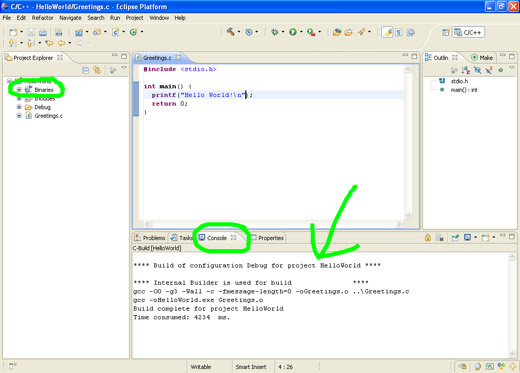Click the green Run button icon
Viewport: 520px width, 373px height.
tap(293, 32)
